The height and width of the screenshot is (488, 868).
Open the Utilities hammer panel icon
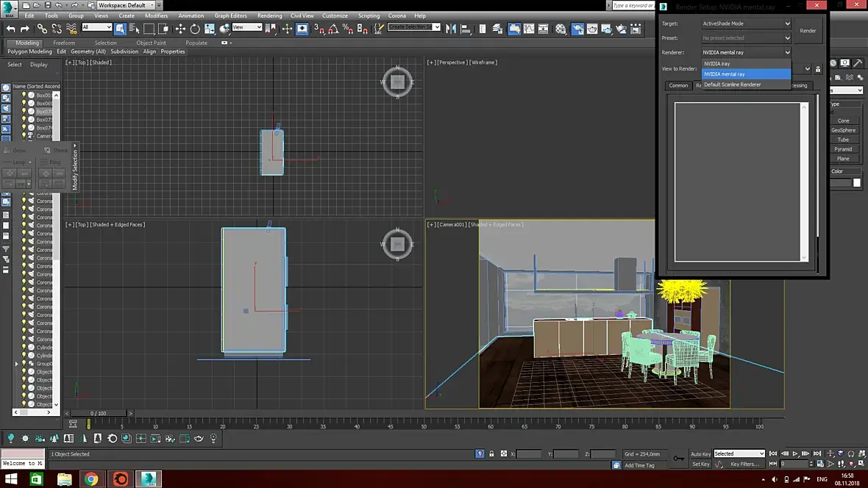[x=858, y=63]
